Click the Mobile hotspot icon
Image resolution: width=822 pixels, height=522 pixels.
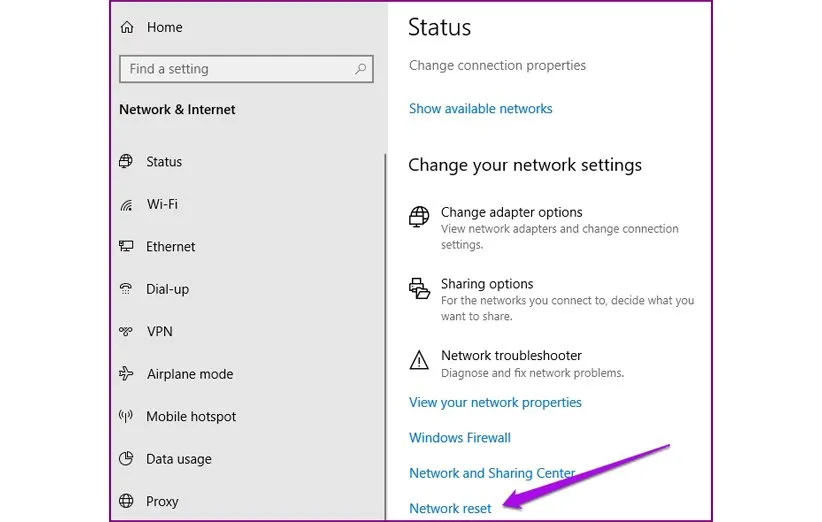(x=126, y=416)
